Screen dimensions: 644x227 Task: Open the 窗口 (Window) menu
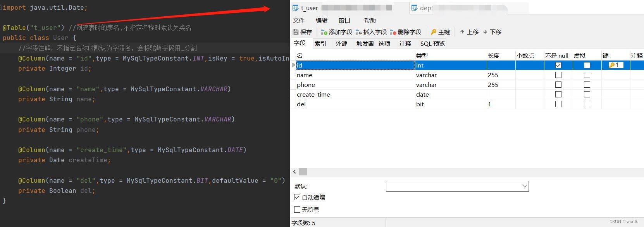coord(344,20)
